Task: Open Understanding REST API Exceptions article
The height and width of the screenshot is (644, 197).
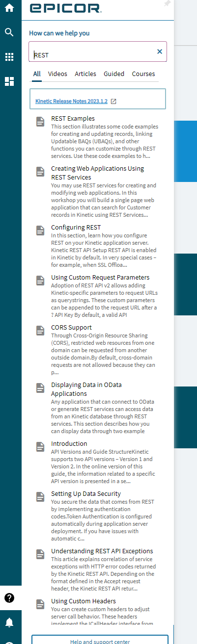Action: [x=102, y=551]
